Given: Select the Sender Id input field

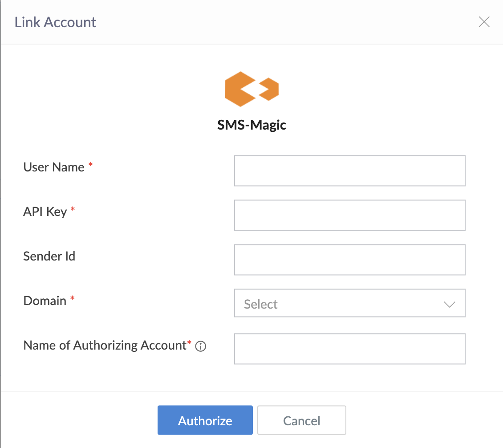Looking at the screenshot, I should coord(349,260).
